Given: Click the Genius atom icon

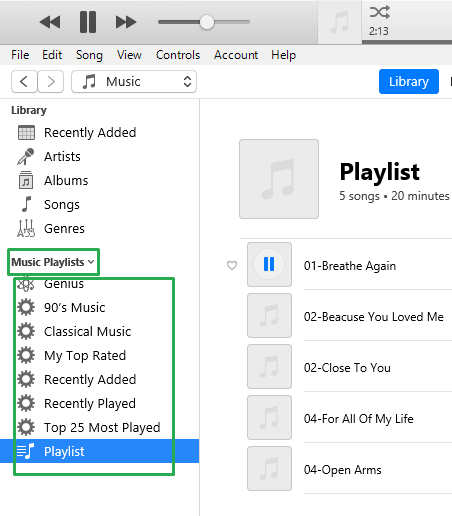Looking at the screenshot, I should coord(26,284).
